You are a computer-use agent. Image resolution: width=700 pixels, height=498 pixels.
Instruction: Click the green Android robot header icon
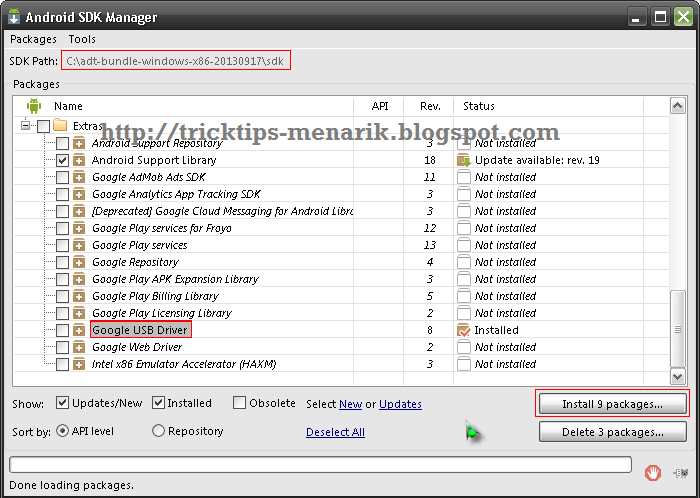click(x=33, y=106)
